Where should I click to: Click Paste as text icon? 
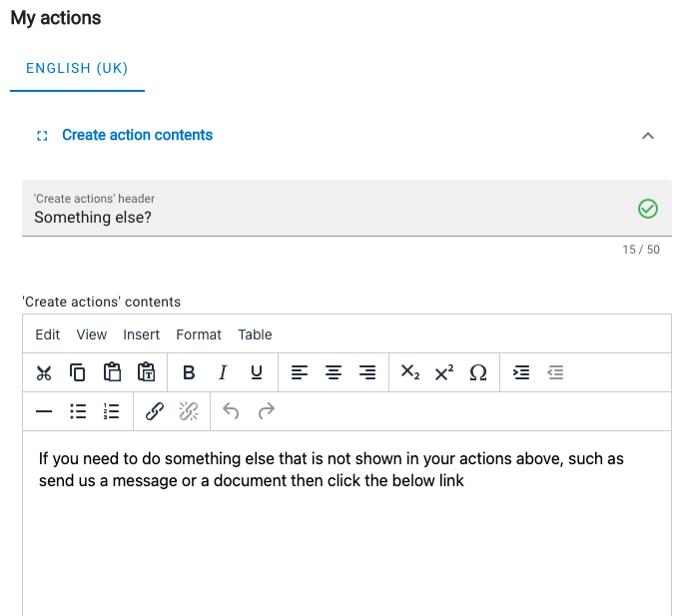tap(146, 372)
